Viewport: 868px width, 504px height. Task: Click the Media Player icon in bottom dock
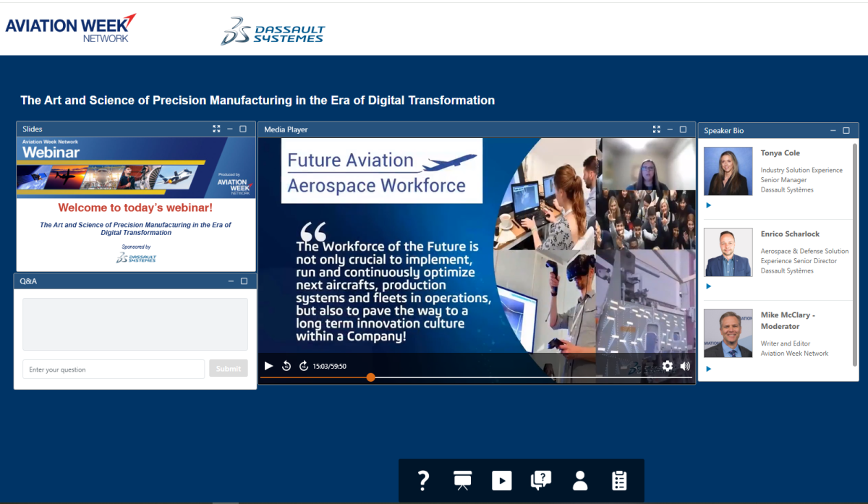tap(502, 481)
